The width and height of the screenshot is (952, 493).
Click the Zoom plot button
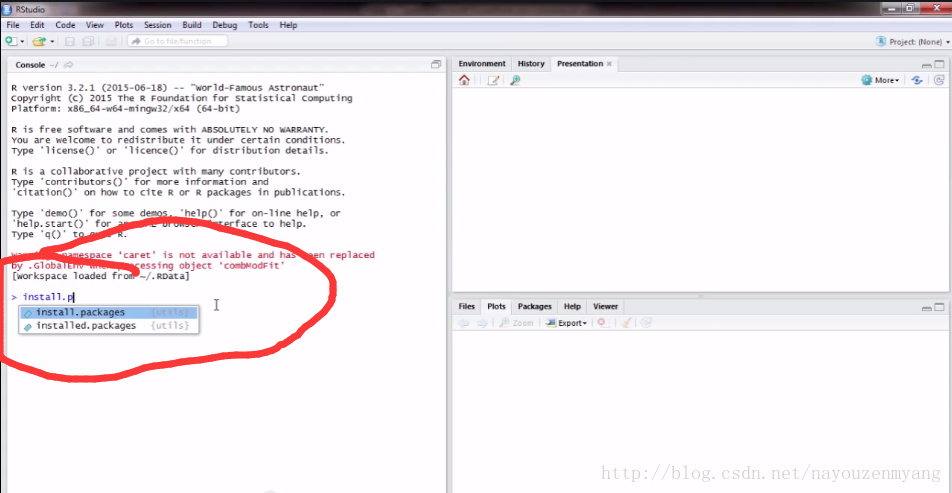(x=516, y=323)
